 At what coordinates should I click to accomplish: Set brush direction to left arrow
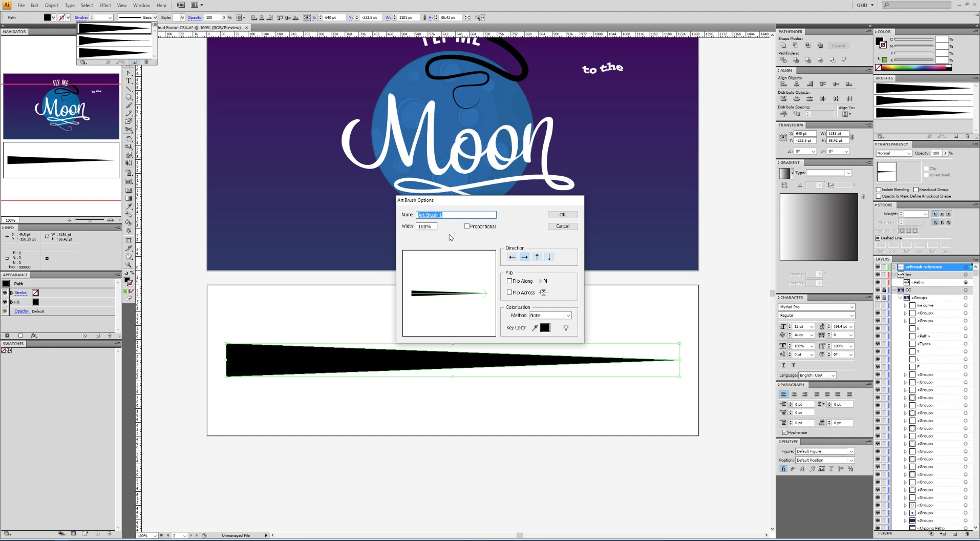512,257
